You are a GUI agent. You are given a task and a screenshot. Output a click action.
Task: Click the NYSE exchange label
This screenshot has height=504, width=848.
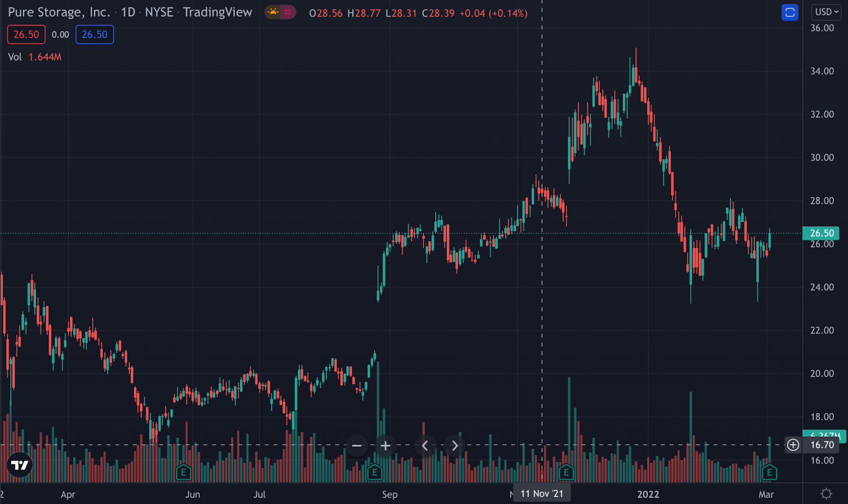tap(159, 12)
